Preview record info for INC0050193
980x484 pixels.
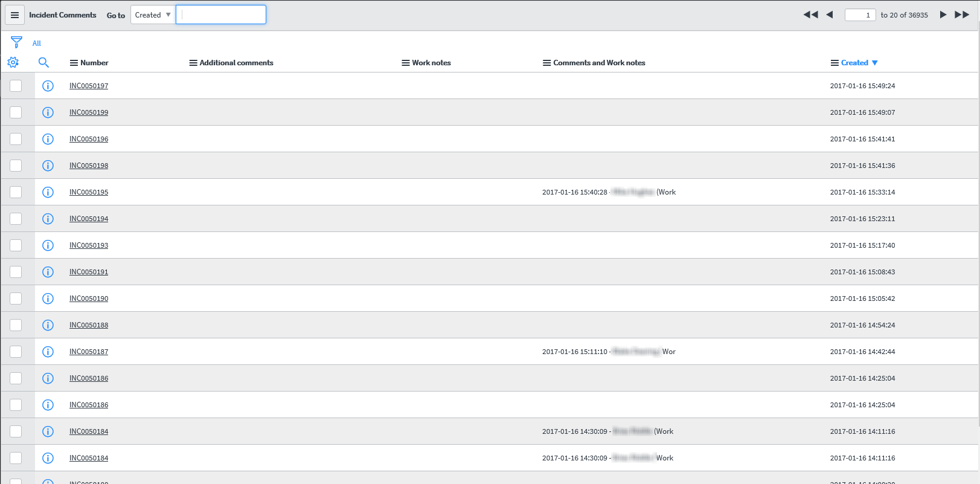(x=48, y=245)
